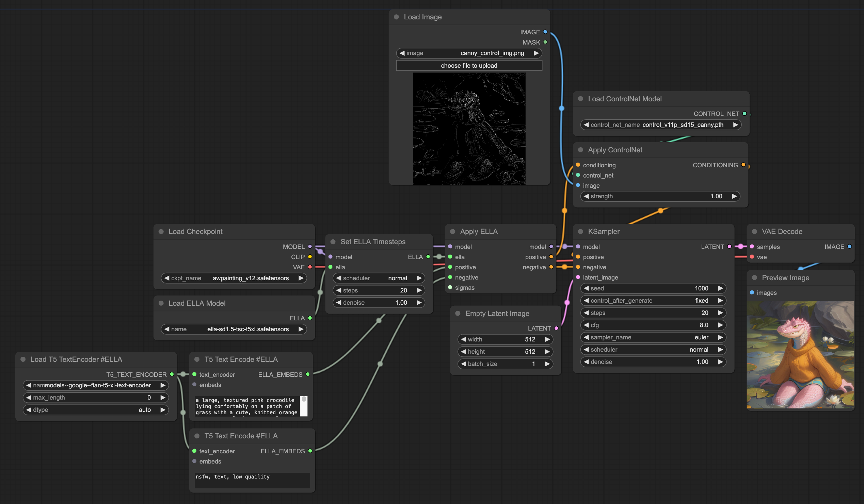Open the ckpt_name checkpoint dropdown
864x504 pixels.
[234, 278]
